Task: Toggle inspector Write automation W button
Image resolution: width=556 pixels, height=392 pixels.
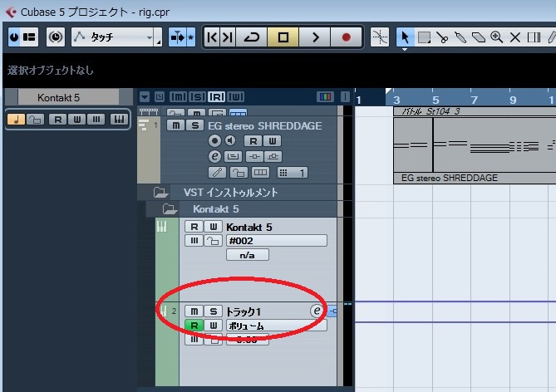Action: coord(77,119)
